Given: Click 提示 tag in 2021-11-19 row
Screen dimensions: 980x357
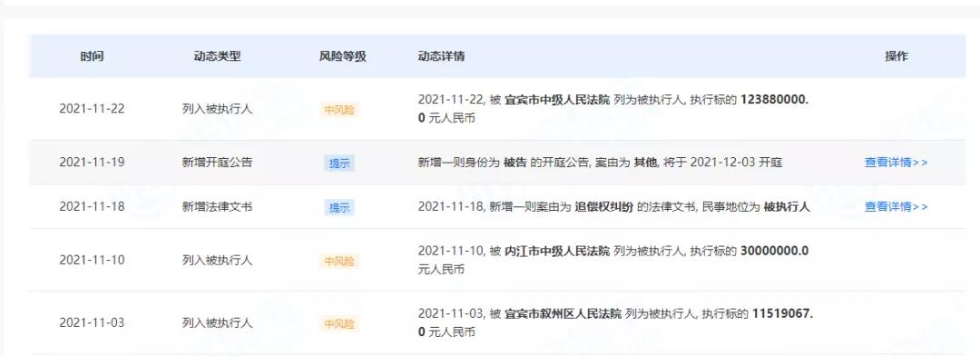Looking at the screenshot, I should [x=339, y=164].
